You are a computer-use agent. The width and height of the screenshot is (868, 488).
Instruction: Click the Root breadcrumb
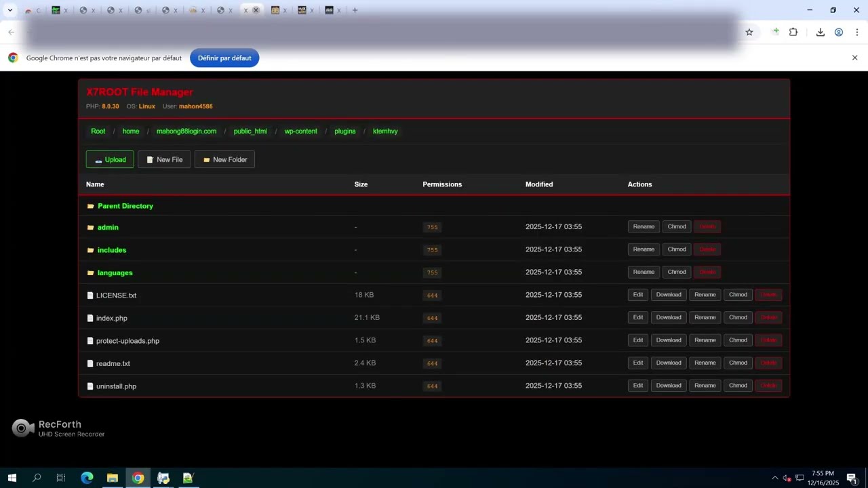[98, 131]
